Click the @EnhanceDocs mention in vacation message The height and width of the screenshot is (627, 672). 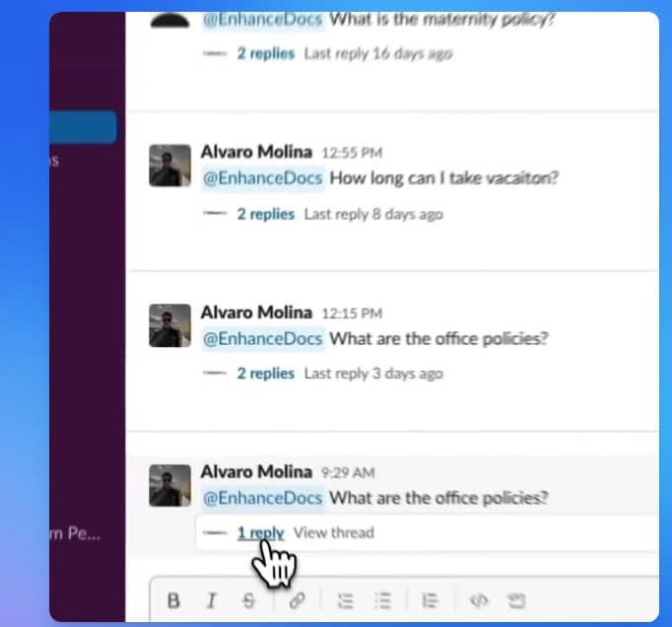263,178
